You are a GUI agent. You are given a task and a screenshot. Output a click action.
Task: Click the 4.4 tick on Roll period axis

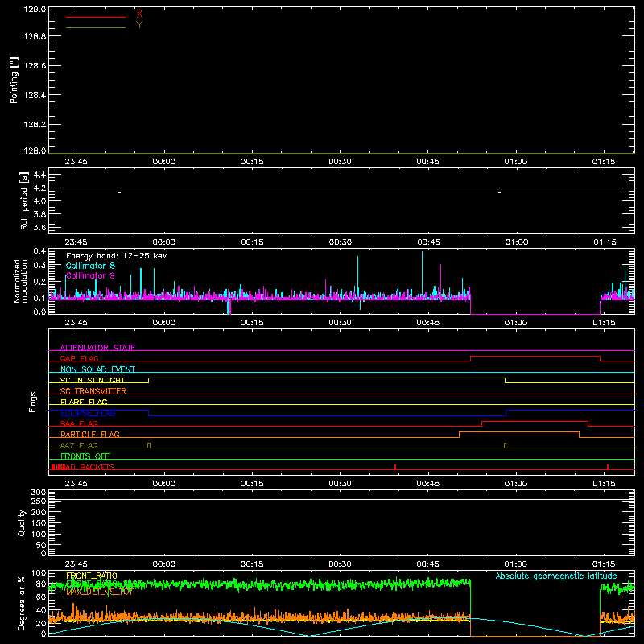tap(39, 175)
